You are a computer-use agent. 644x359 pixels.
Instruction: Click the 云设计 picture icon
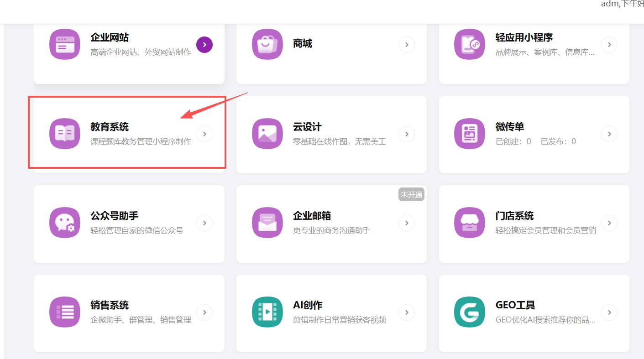[267, 134]
